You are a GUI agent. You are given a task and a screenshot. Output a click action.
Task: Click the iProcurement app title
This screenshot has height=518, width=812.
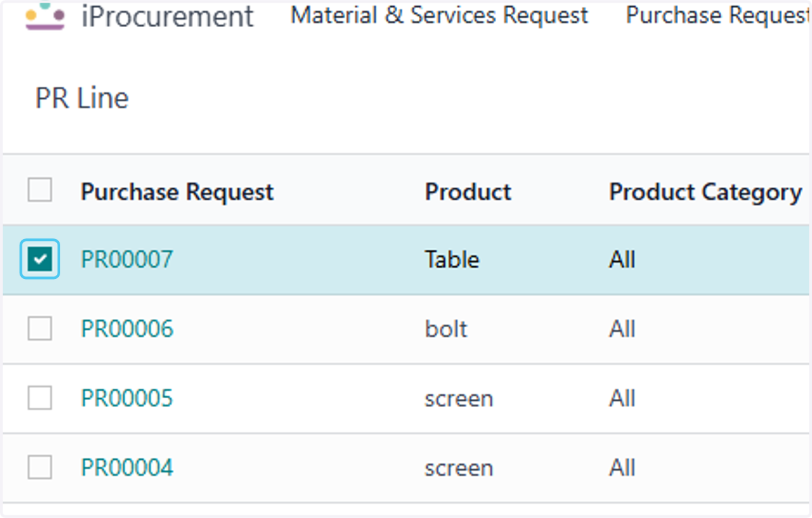pyautogui.click(x=167, y=16)
